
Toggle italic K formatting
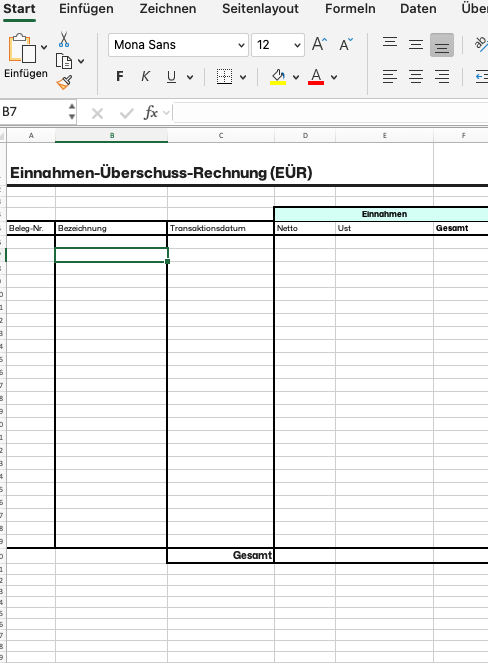(145, 77)
